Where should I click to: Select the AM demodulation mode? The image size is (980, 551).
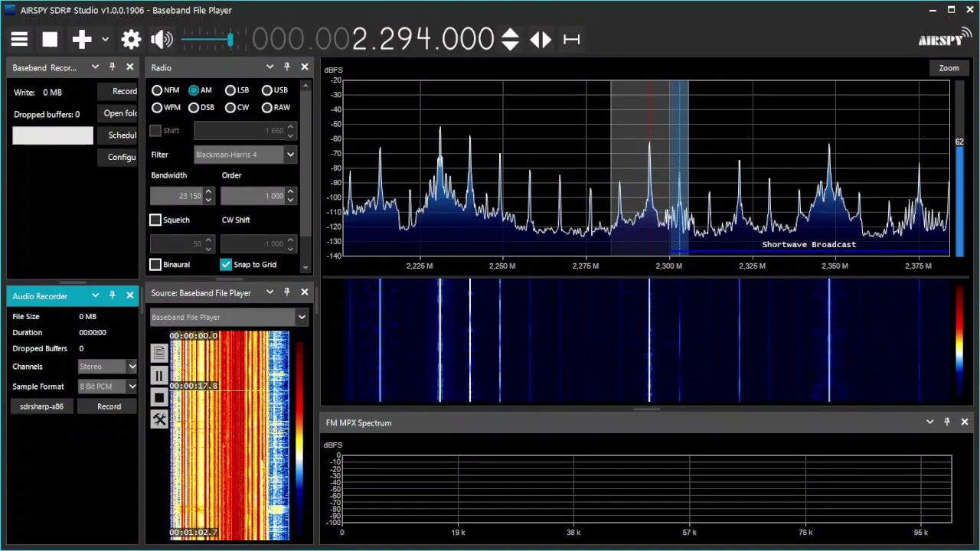pos(201,90)
